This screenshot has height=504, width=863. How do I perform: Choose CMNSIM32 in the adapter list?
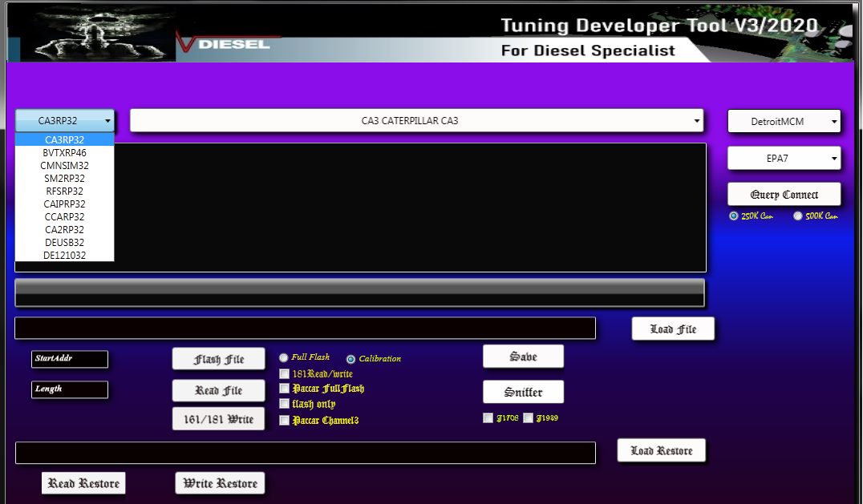(64, 165)
